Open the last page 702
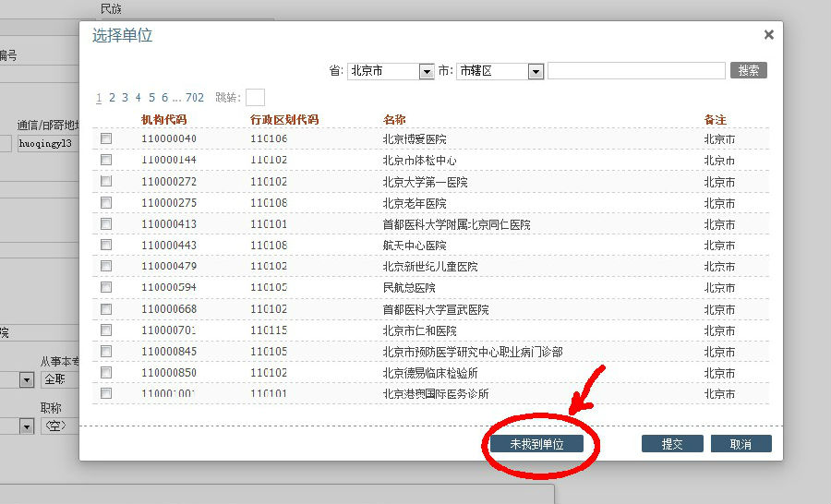 194,98
